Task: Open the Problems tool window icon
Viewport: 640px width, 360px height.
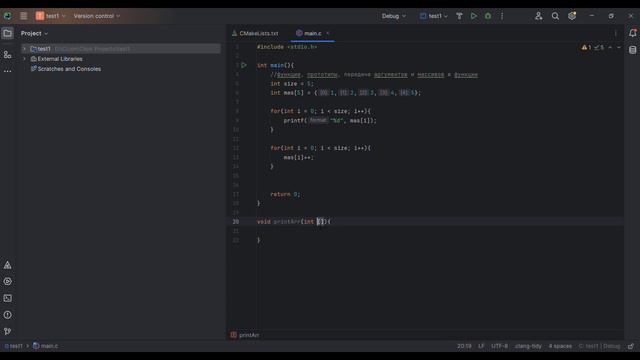Action: click(x=7, y=315)
